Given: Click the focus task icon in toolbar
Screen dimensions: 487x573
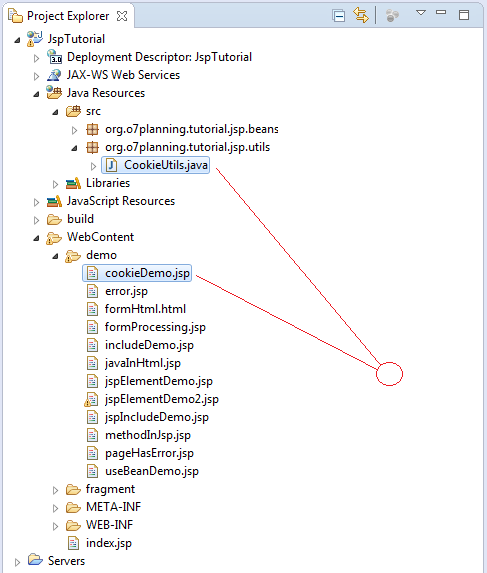Looking at the screenshot, I should point(392,15).
